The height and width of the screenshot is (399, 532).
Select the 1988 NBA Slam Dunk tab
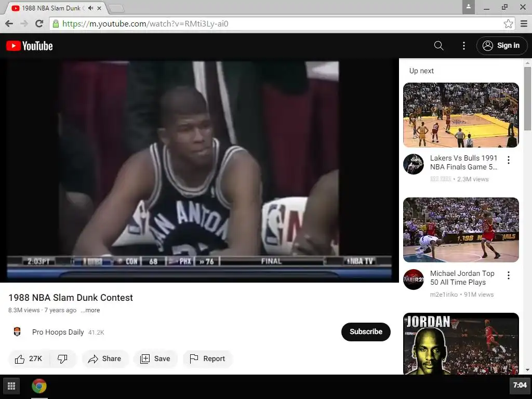pos(51,8)
